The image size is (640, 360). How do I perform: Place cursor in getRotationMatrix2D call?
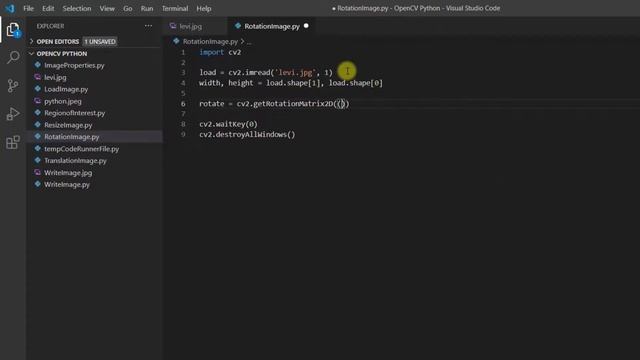[274, 104]
